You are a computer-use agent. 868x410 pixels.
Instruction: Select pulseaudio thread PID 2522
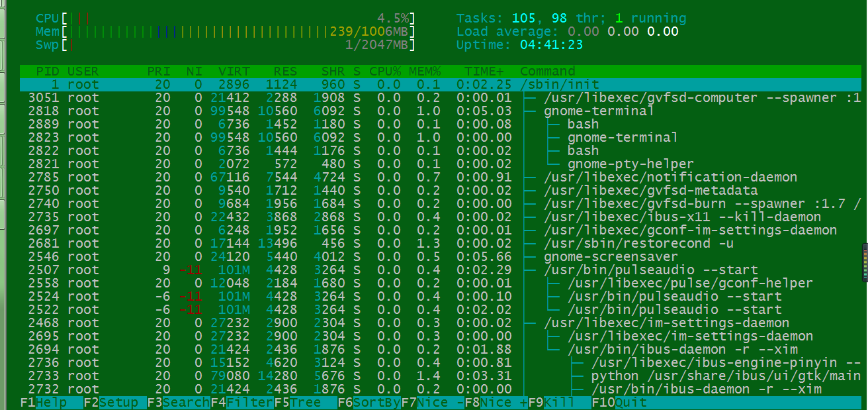(x=441, y=309)
